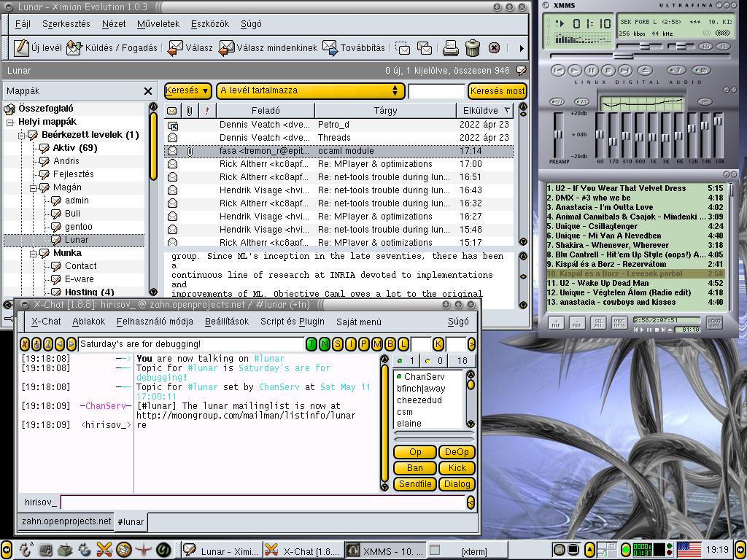
Task: Toggle the equalizer ON button
Action: 558,102
